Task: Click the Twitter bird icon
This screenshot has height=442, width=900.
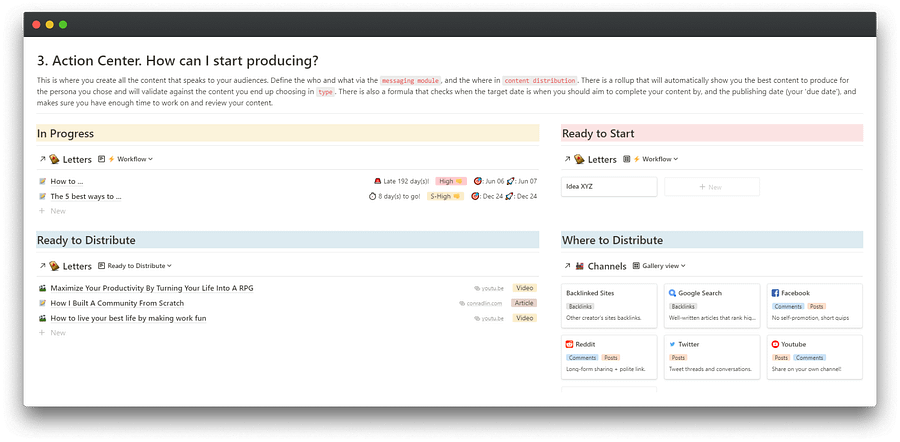Action: click(x=672, y=344)
